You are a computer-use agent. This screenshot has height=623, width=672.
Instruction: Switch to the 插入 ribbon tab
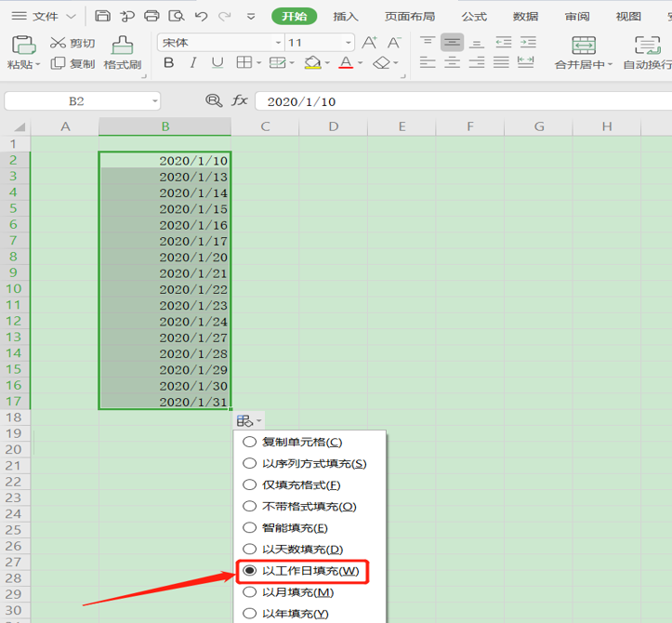(346, 17)
